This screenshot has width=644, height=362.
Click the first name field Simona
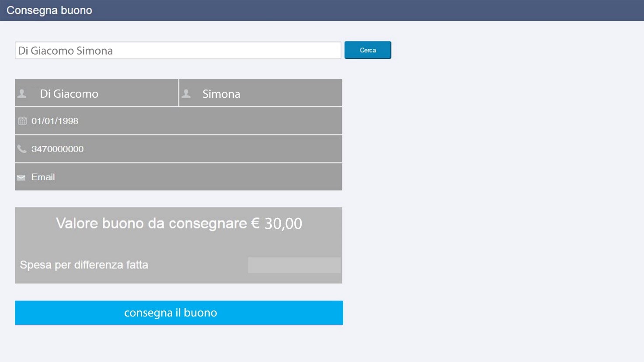pos(261,93)
